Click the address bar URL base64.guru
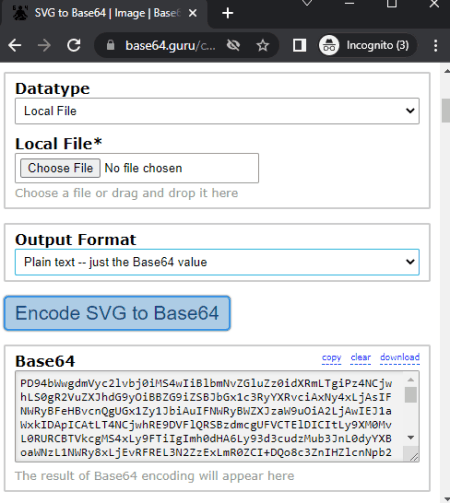This screenshot has height=503, width=450. click(170, 45)
